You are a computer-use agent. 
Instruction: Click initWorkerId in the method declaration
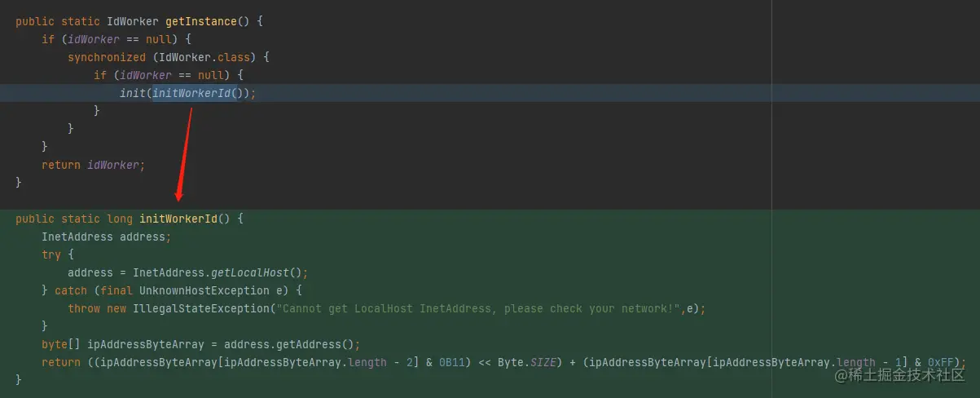[178, 219]
